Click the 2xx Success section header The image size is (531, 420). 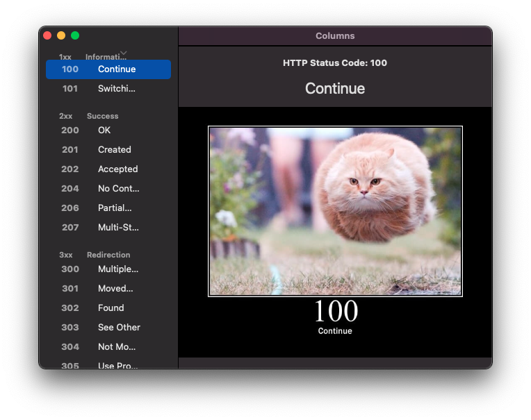pos(89,116)
